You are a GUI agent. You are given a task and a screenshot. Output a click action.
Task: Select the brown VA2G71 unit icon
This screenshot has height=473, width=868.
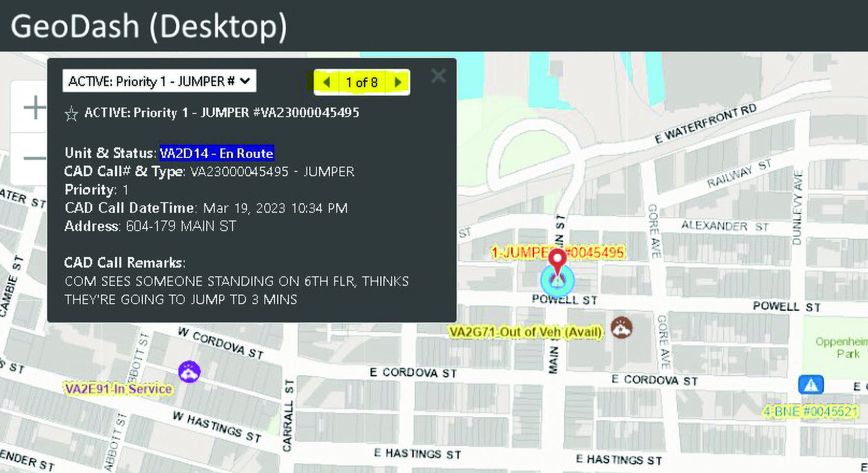622,328
